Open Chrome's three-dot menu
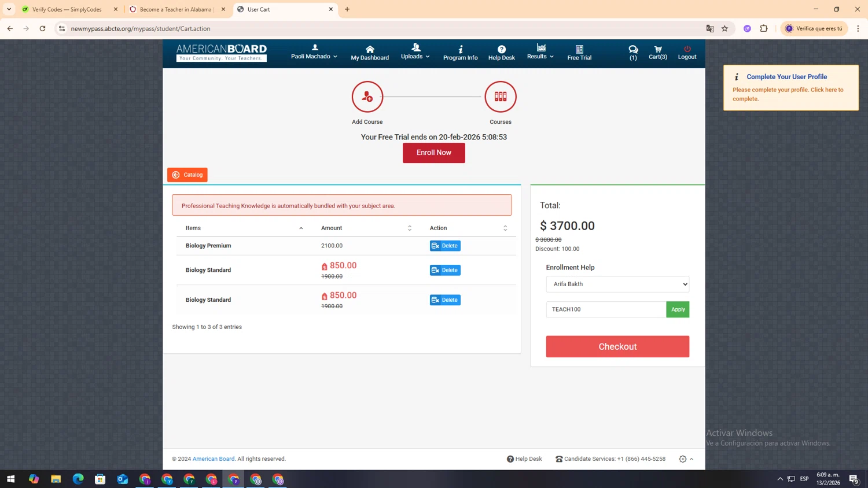The height and width of the screenshot is (488, 868). pos(858,28)
